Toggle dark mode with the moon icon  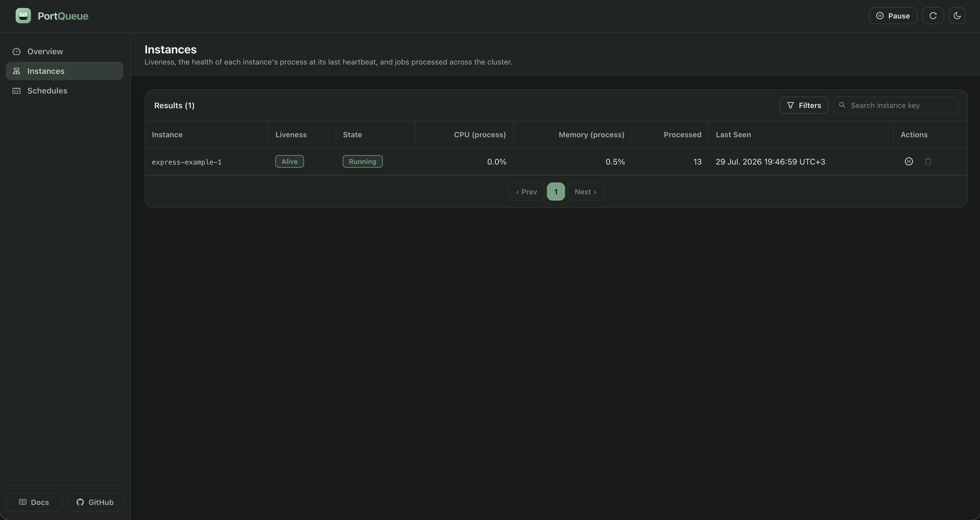tap(957, 16)
